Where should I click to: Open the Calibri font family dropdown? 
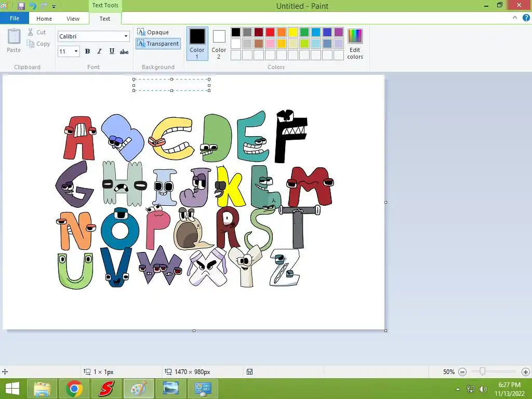(x=126, y=36)
